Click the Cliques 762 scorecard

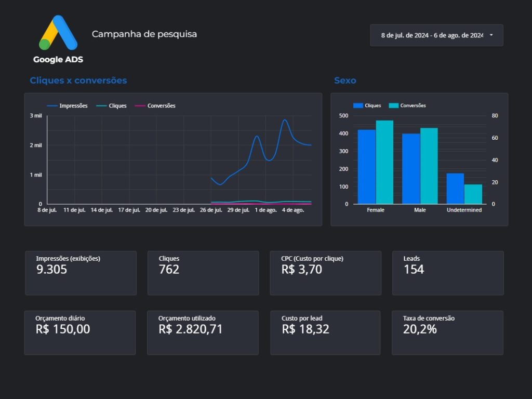(x=203, y=273)
